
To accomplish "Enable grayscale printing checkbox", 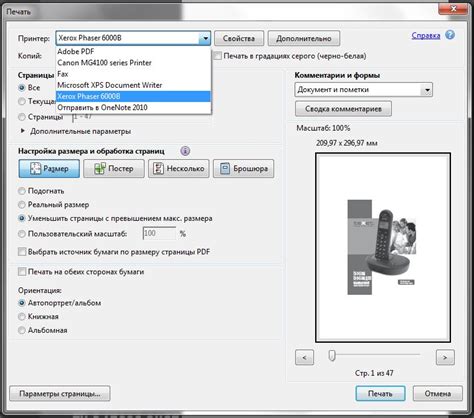I will (217, 56).
